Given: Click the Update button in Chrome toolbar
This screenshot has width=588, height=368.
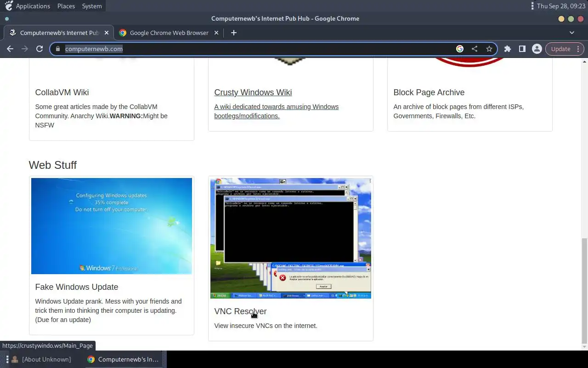Looking at the screenshot, I should coord(561,49).
